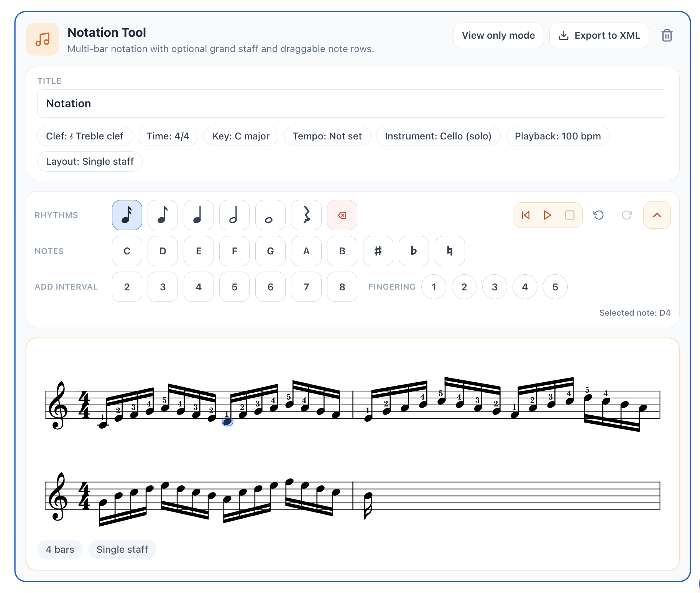
Task: Apply a sharp accidental
Action: [378, 251]
